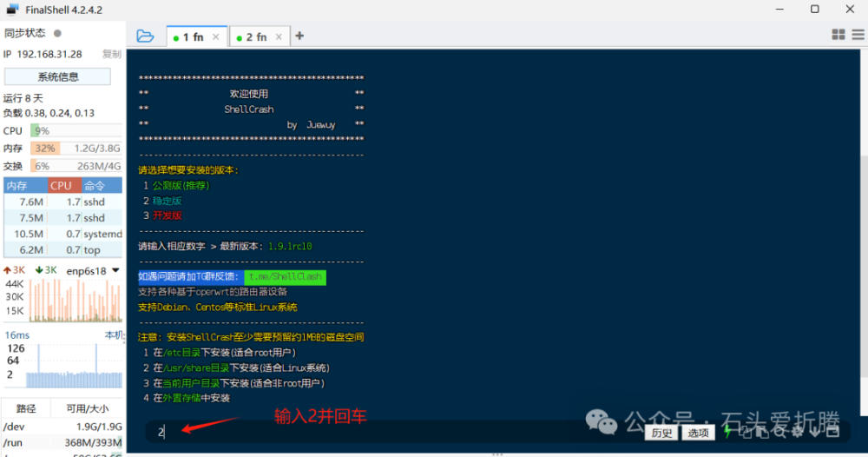This screenshot has height=457, width=868.
Task: Open command 历史 button
Action: click(661, 434)
